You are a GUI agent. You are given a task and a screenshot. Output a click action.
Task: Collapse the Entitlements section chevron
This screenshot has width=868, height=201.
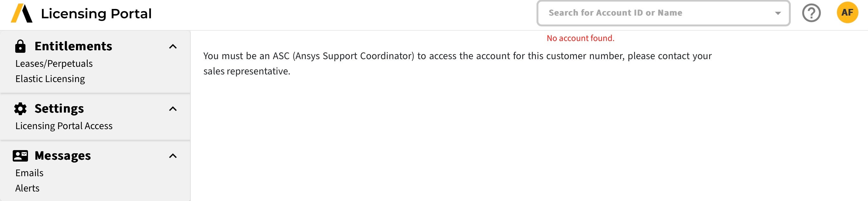[x=173, y=46]
